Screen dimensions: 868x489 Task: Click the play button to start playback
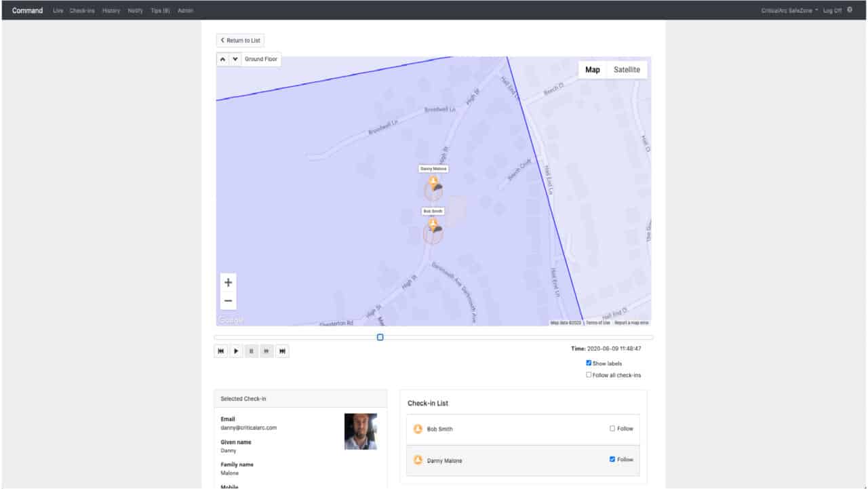click(236, 351)
